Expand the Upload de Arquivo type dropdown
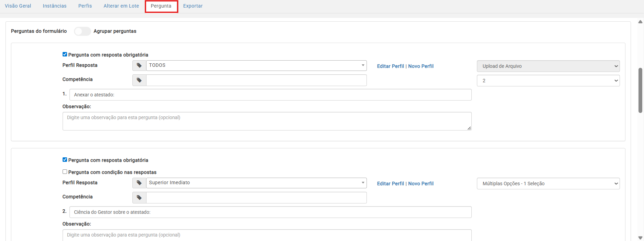The height and width of the screenshot is (241, 644). [x=548, y=66]
